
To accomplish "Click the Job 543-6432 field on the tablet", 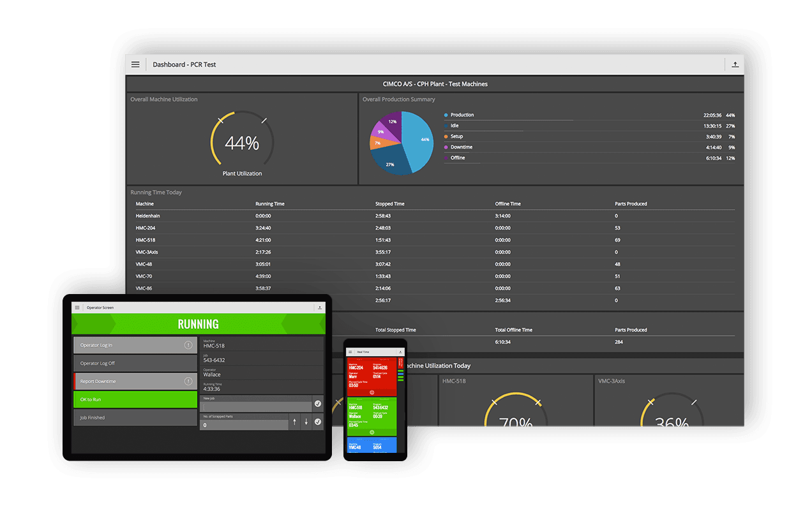I will 262,358.
